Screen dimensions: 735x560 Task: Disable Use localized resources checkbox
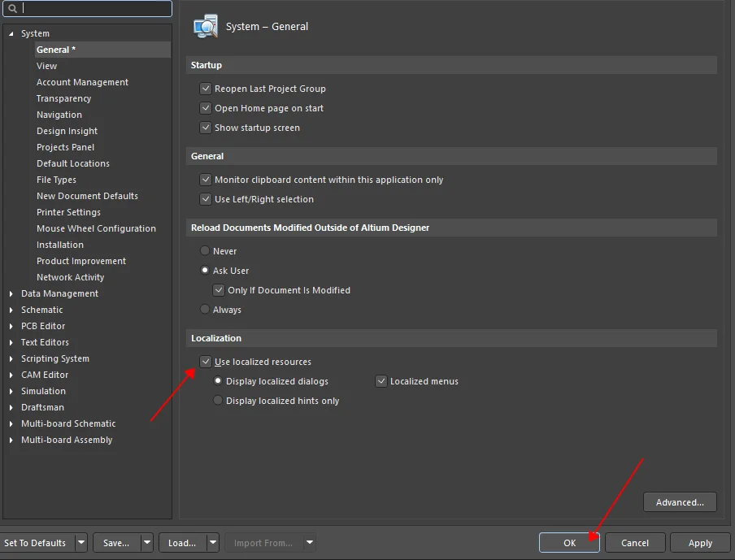[205, 362]
